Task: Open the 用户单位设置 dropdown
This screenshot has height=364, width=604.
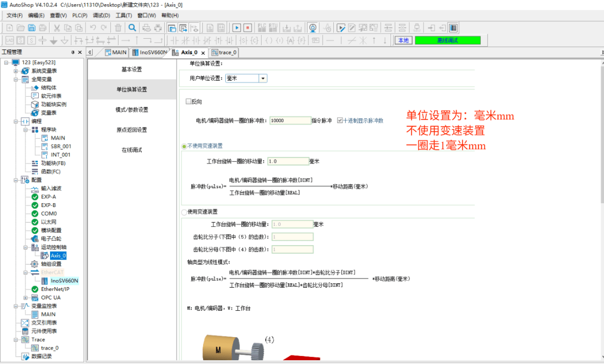Action: (x=263, y=79)
